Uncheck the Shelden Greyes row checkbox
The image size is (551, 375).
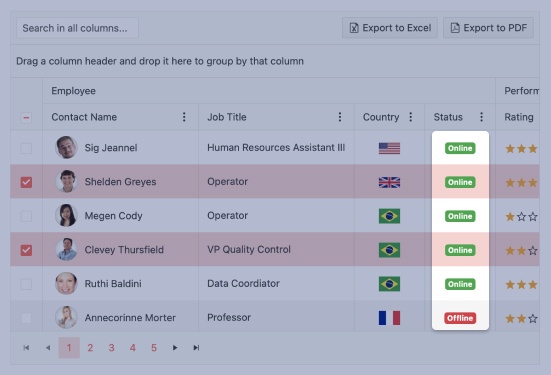coord(26,182)
